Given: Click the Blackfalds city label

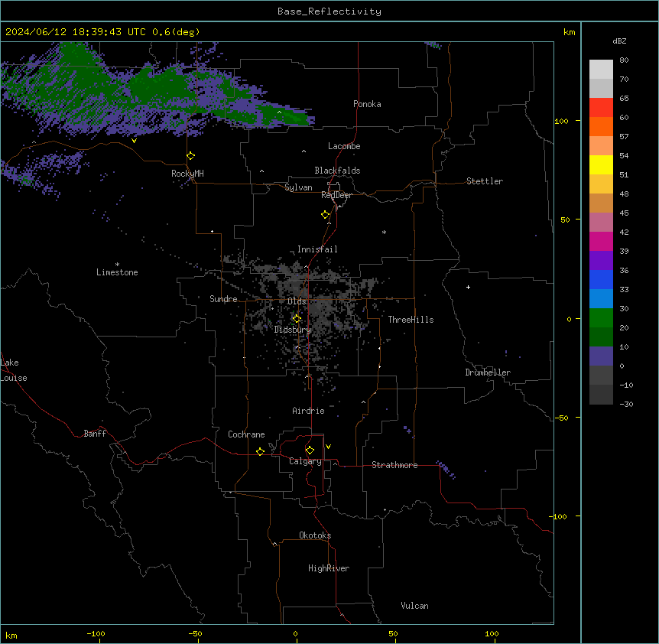Looking at the screenshot, I should (337, 171).
